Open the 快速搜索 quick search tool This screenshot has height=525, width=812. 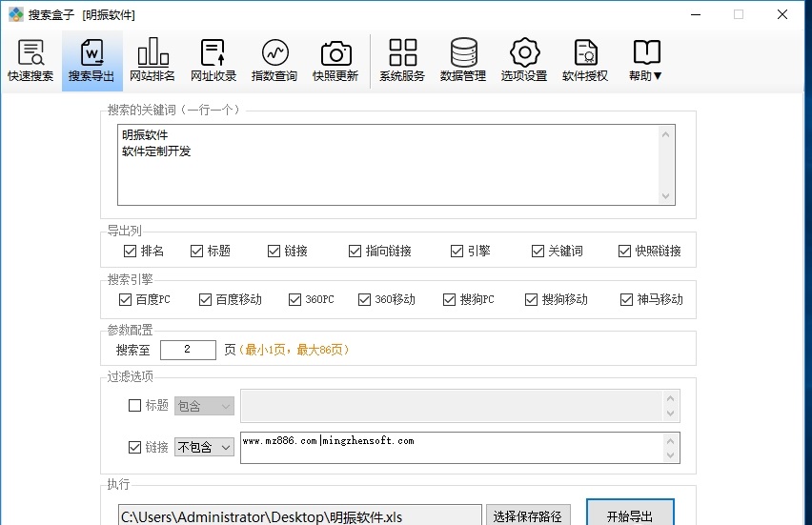(x=30, y=61)
